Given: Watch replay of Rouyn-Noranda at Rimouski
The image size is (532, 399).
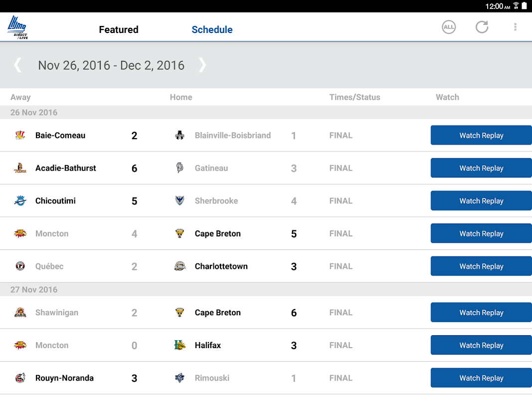Looking at the screenshot, I should tap(481, 378).
